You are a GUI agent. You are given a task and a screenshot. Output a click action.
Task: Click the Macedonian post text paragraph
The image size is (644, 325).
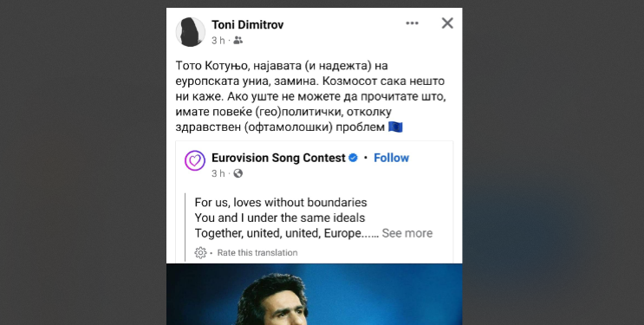(311, 96)
